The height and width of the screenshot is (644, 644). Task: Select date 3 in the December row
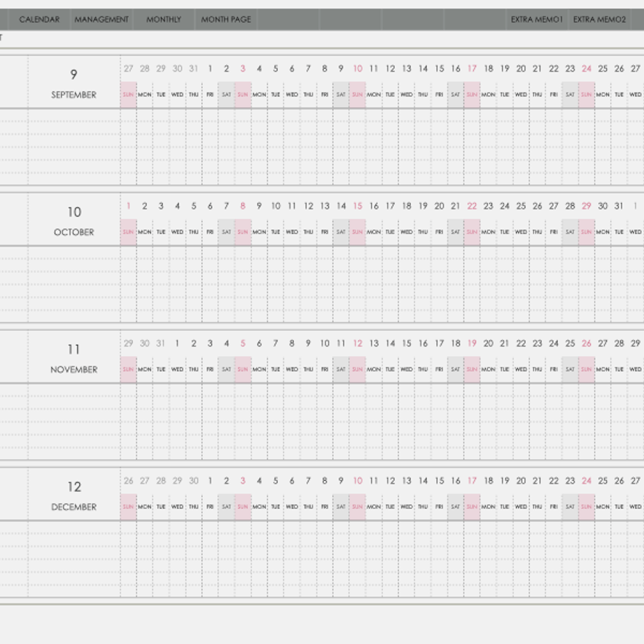click(x=243, y=480)
